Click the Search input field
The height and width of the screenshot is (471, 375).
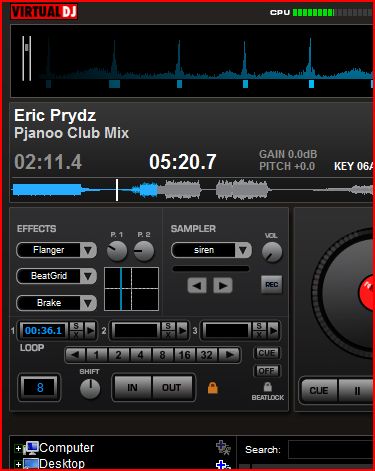tap(331, 450)
